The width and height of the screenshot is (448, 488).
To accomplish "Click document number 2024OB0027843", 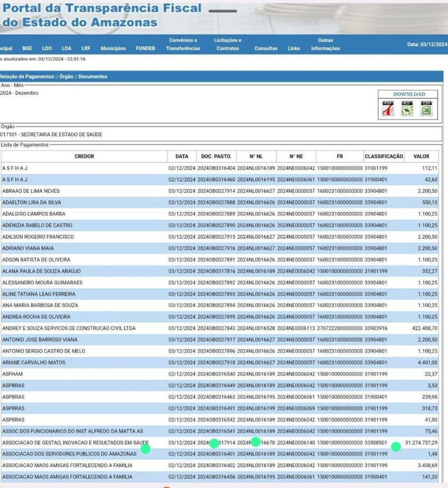I will [217, 328].
